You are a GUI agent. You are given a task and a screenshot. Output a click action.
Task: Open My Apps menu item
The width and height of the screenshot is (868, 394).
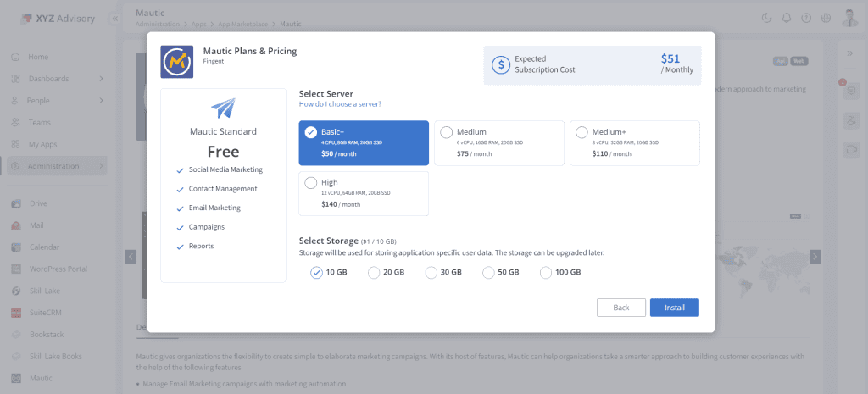tap(42, 144)
